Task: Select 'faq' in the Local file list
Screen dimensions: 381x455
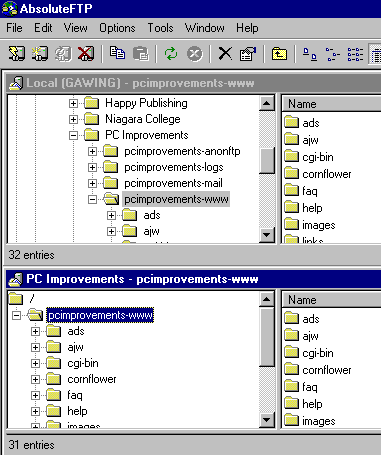Action: click(310, 191)
